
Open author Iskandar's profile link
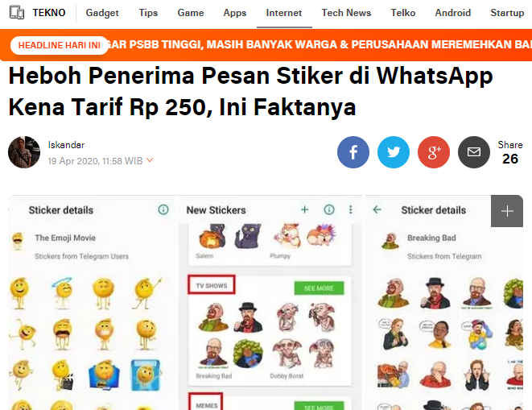[x=66, y=145]
